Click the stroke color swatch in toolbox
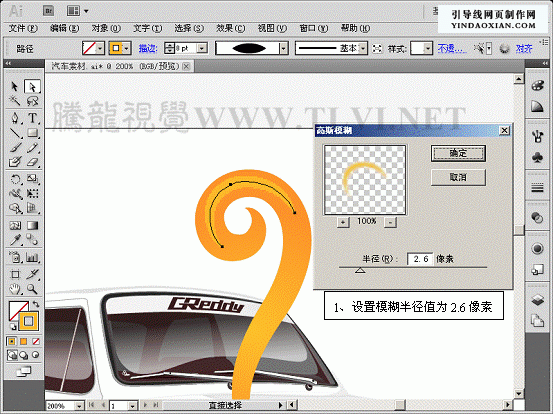Screen dimensions: 553x414 [x=29, y=321]
